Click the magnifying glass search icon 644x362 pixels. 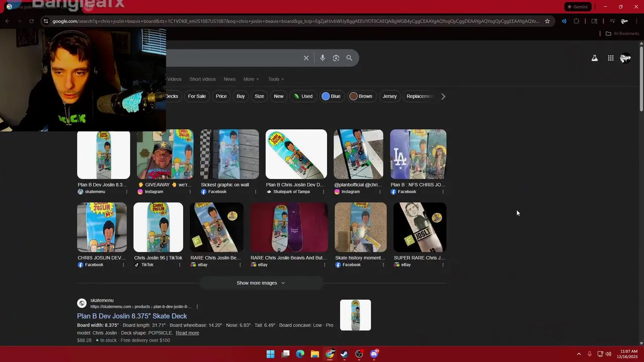(349, 58)
